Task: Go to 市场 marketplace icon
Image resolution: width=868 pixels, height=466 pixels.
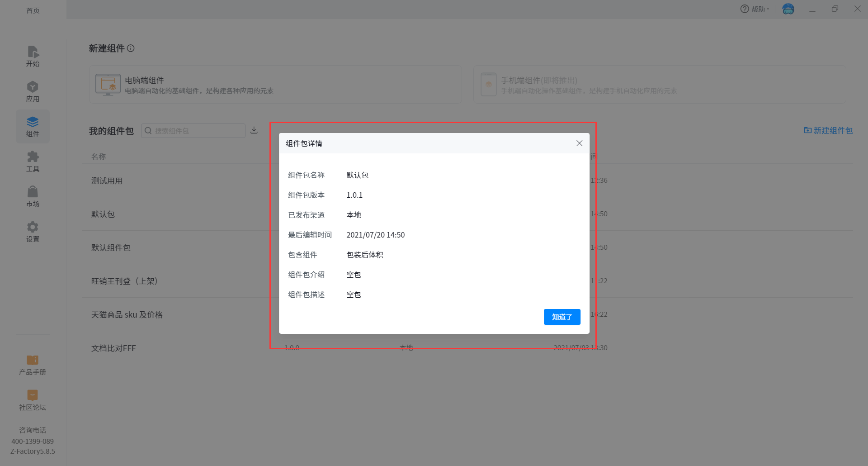Action: pos(33,196)
